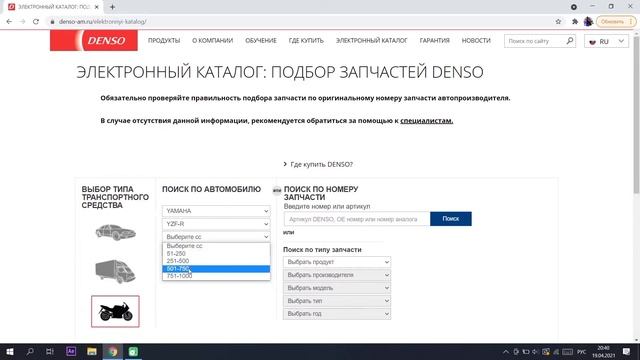Screen dimensions: 640x360
Task: Select the passenger car vehicle type icon
Action: click(116, 232)
